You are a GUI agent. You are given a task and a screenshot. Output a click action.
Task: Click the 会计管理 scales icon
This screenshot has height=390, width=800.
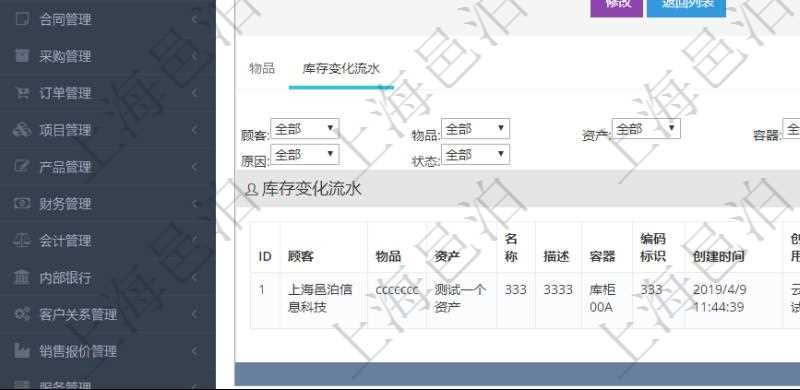click(x=22, y=240)
